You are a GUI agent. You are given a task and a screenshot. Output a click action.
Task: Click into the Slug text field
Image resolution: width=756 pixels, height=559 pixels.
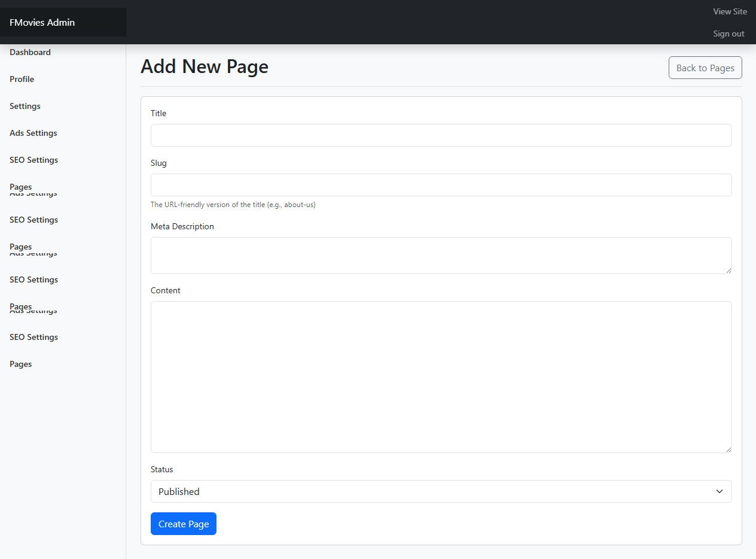point(441,185)
